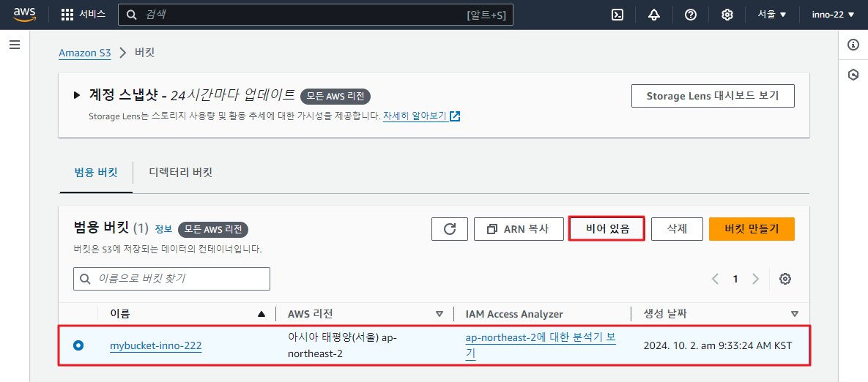
Task: Click page number 1 in pagination
Action: (x=735, y=279)
